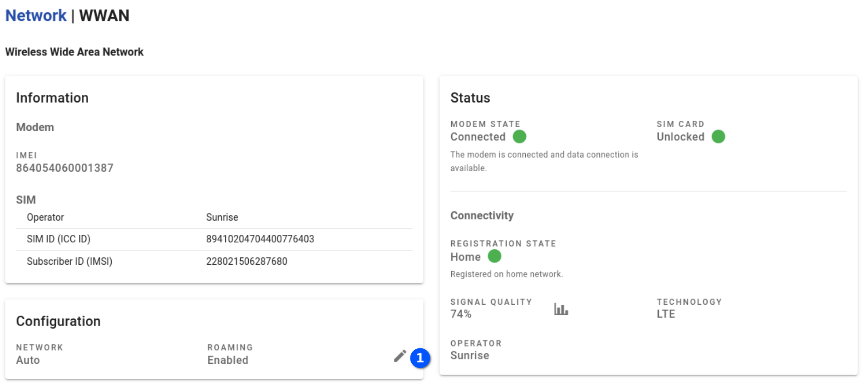
Task: Click the 74% signal quality value
Action: coord(461,314)
